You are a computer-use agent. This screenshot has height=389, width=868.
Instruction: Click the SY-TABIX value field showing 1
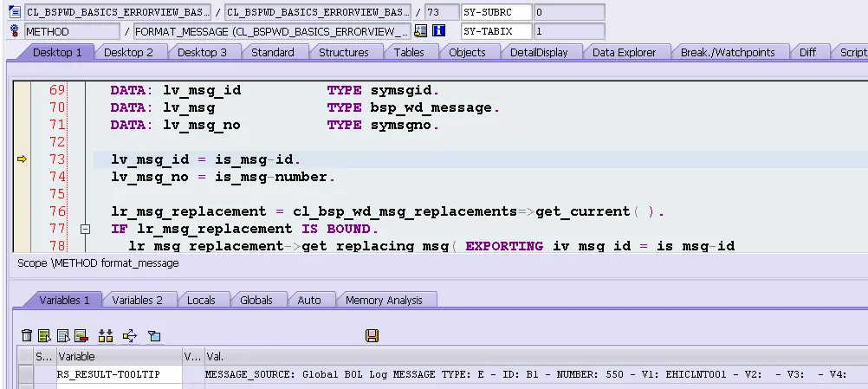pyautogui.click(x=568, y=31)
